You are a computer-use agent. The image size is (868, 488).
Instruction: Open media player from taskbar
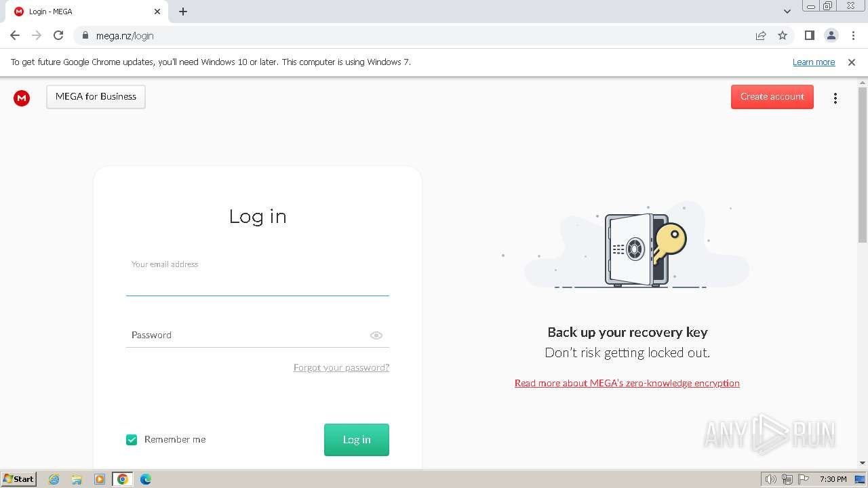[x=100, y=479]
